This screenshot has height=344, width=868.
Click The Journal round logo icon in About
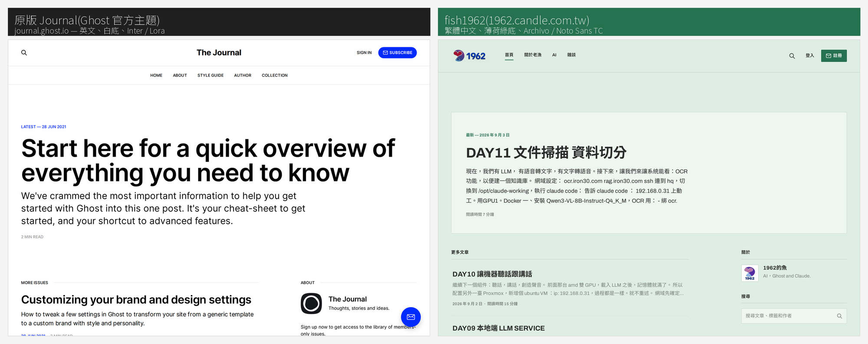(311, 303)
